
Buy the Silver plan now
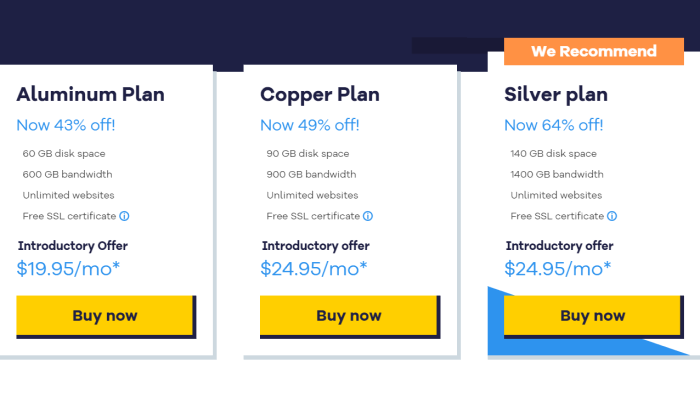[x=594, y=316]
